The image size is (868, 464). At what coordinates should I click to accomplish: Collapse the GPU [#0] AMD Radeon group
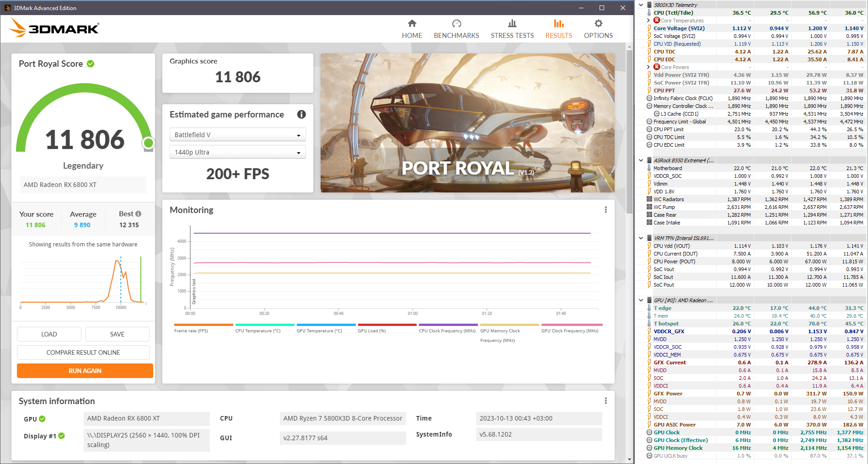641,300
